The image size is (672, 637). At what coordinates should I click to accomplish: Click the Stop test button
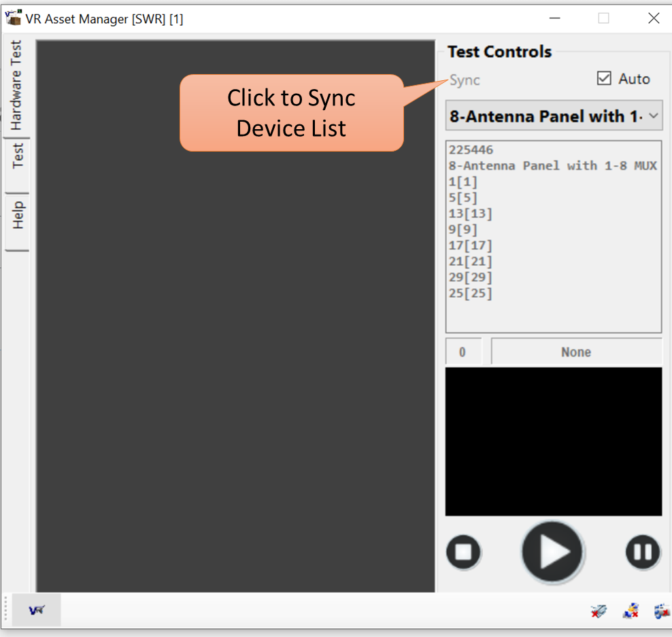[463, 551]
